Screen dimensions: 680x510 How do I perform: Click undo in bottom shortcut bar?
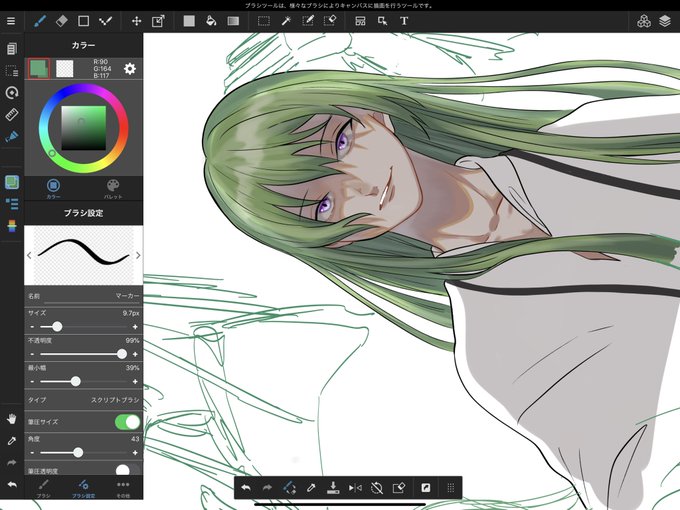pos(246,488)
